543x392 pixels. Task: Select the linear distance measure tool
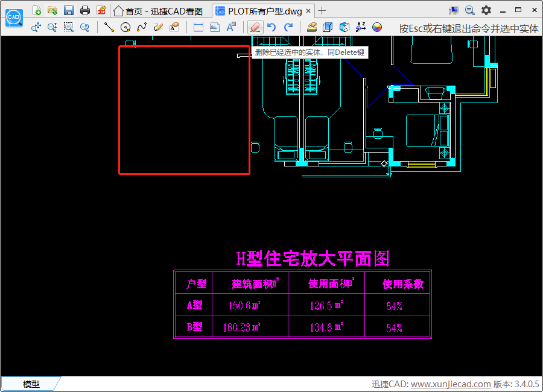click(x=198, y=27)
